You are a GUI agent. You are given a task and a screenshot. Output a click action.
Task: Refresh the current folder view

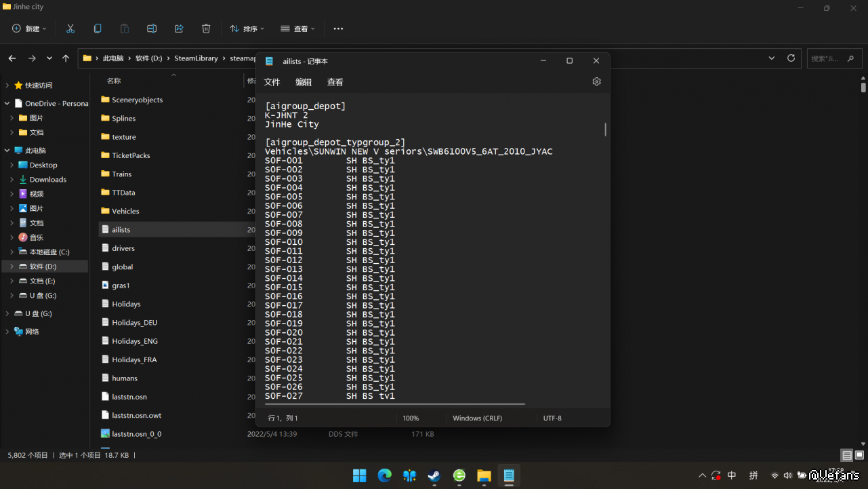[791, 58]
